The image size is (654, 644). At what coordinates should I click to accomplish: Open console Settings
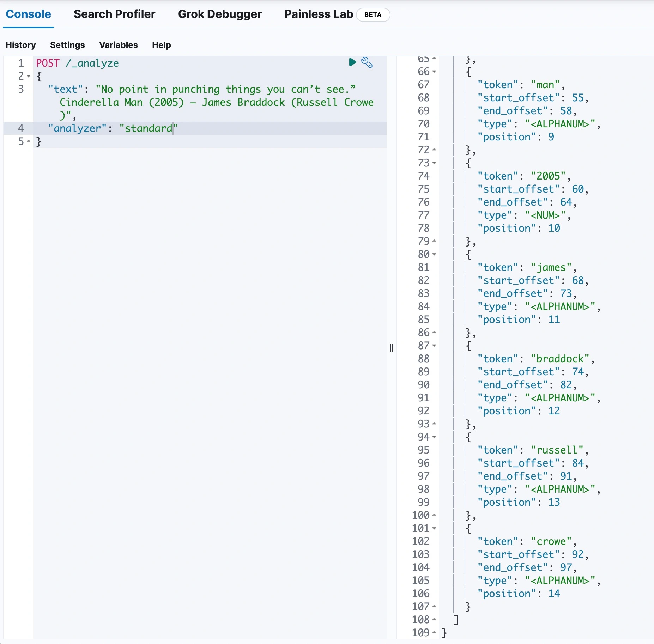pyautogui.click(x=67, y=45)
